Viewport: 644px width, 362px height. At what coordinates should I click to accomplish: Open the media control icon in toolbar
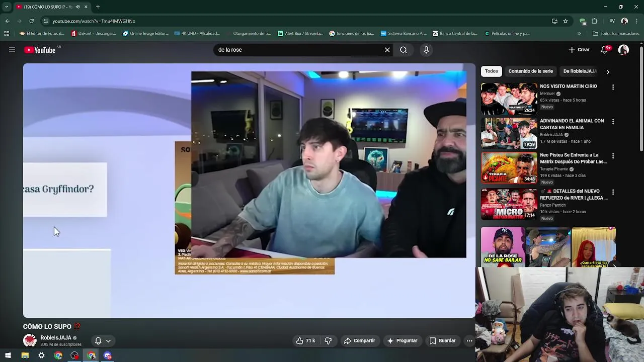click(612, 21)
